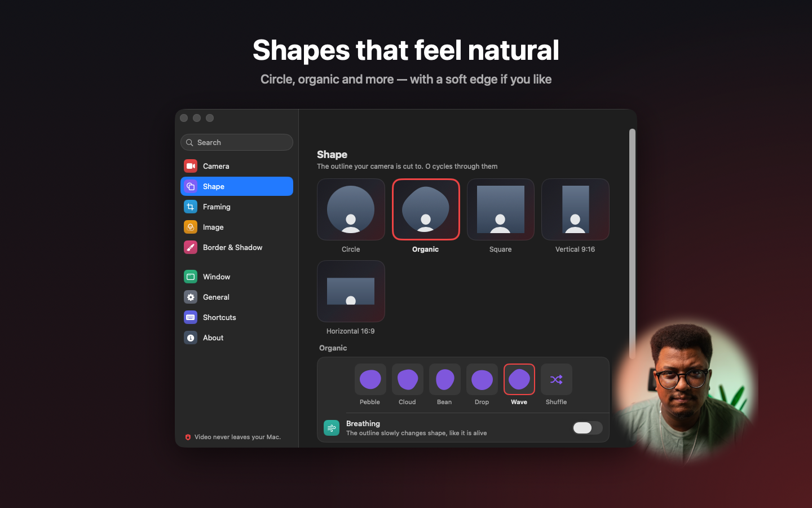The width and height of the screenshot is (812, 508).
Task: Click 'Video never leaves your Mac.' text
Action: [x=237, y=437]
